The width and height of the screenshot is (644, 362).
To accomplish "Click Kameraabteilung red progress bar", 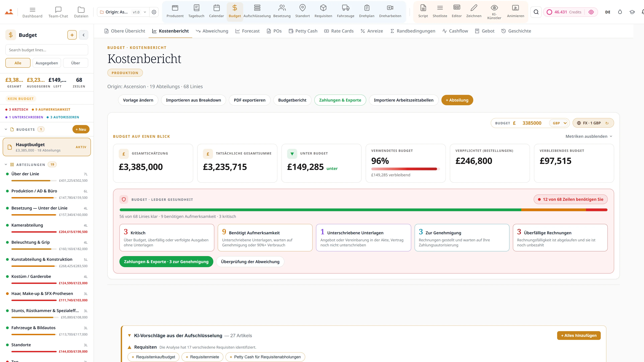I will 34,232.
